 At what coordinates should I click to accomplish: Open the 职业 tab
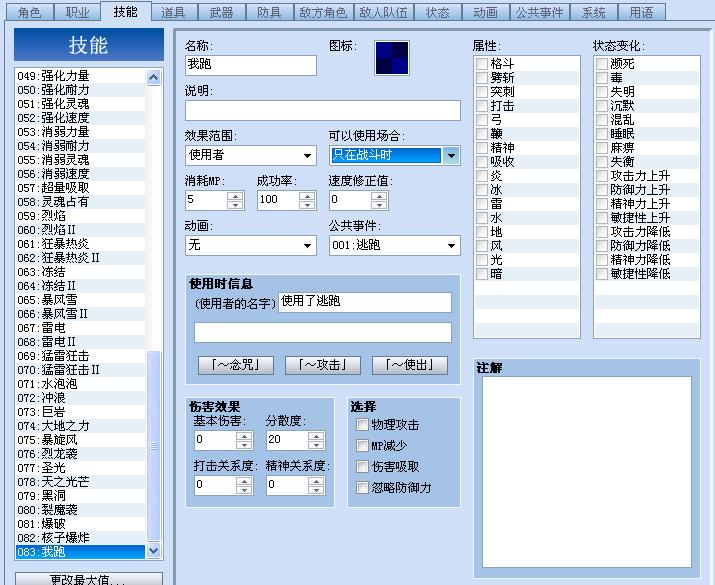click(x=77, y=12)
